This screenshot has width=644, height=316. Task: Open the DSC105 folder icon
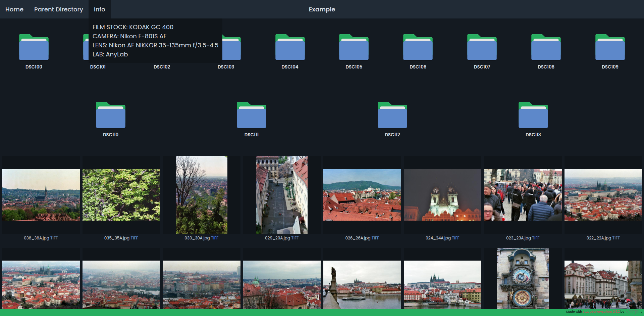click(354, 47)
